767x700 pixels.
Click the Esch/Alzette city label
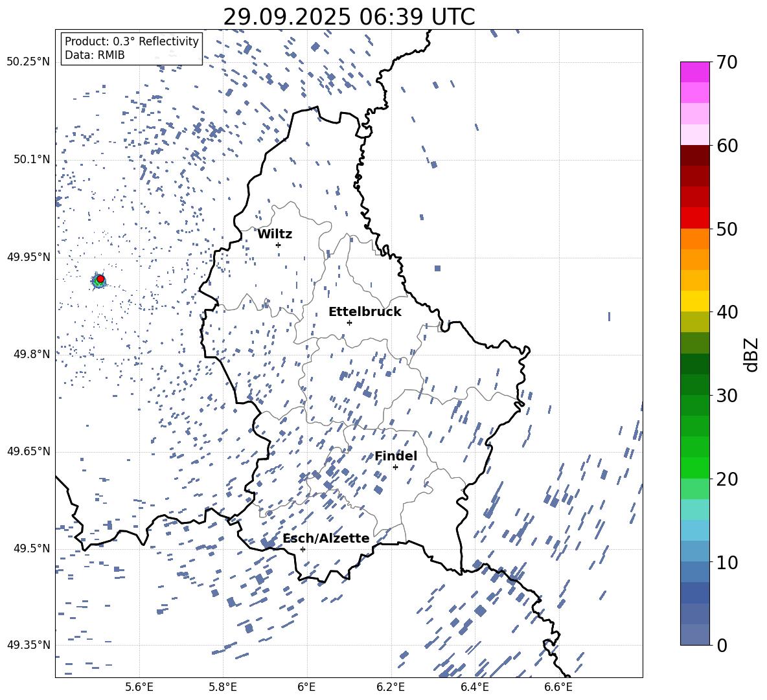pos(326,538)
